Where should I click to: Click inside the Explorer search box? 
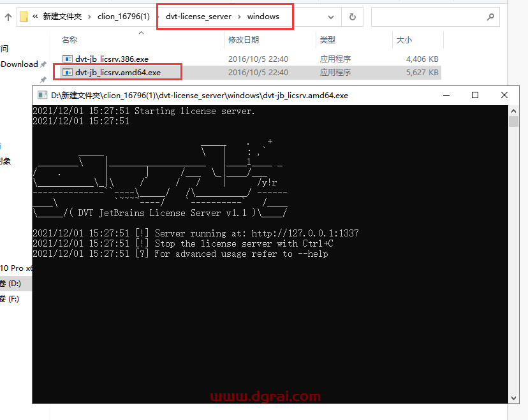point(427,17)
